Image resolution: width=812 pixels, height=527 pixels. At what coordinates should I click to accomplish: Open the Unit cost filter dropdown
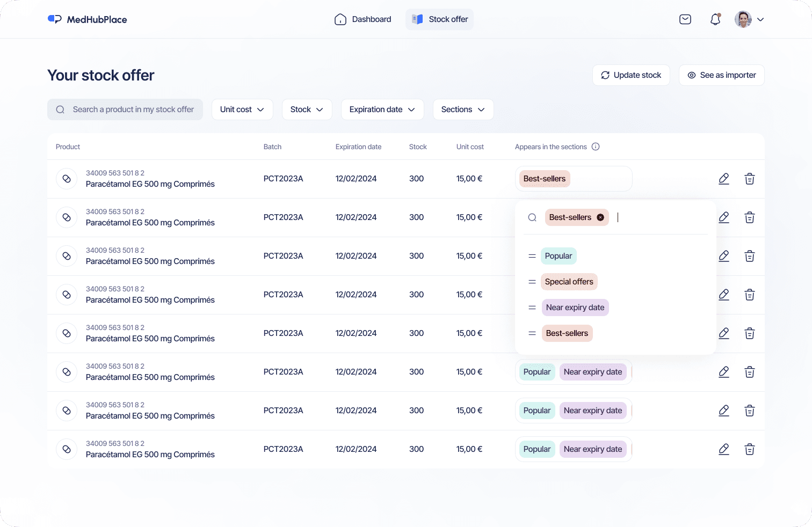(x=242, y=109)
